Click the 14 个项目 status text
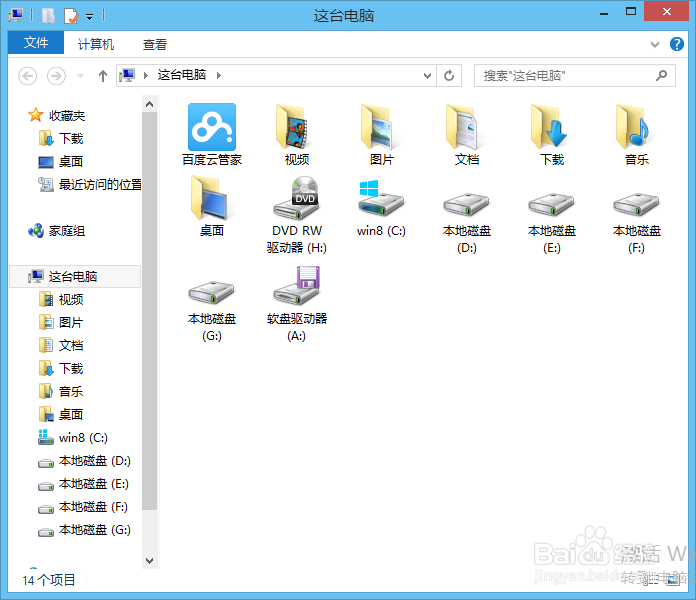The height and width of the screenshot is (600, 696). point(49,580)
